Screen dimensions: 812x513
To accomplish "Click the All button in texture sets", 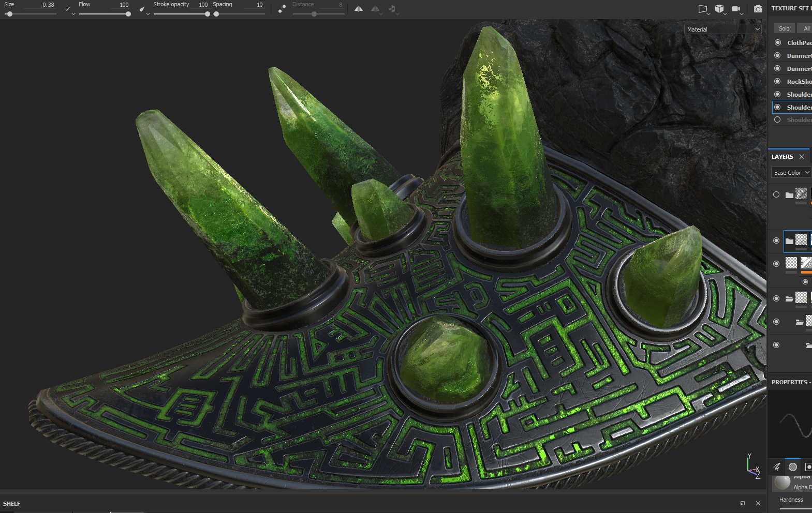I will (x=806, y=28).
